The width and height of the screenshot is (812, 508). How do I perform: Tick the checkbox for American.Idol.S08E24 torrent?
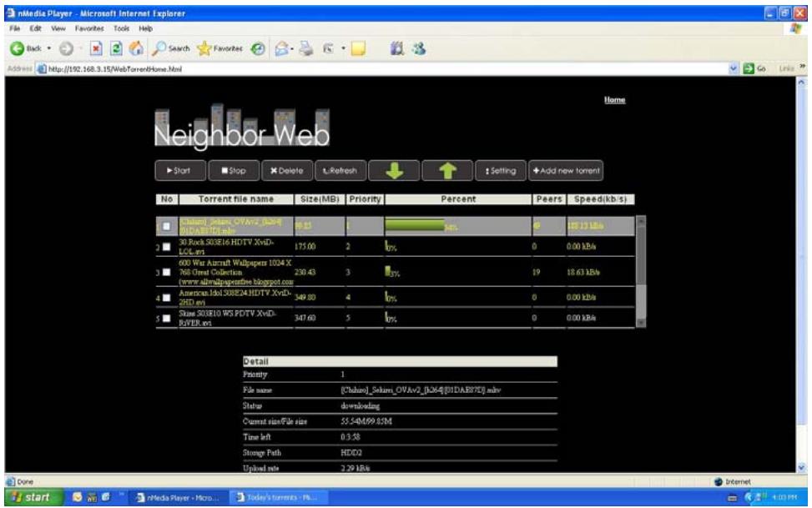click(166, 298)
